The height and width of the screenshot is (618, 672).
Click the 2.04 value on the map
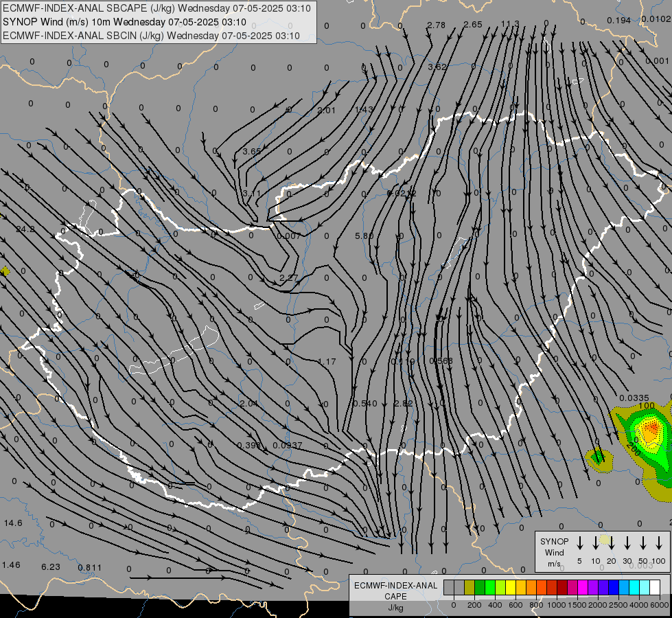249,403
